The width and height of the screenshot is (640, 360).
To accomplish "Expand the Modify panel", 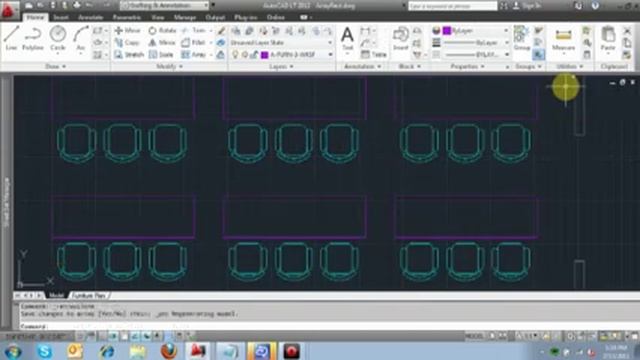I will [x=169, y=66].
